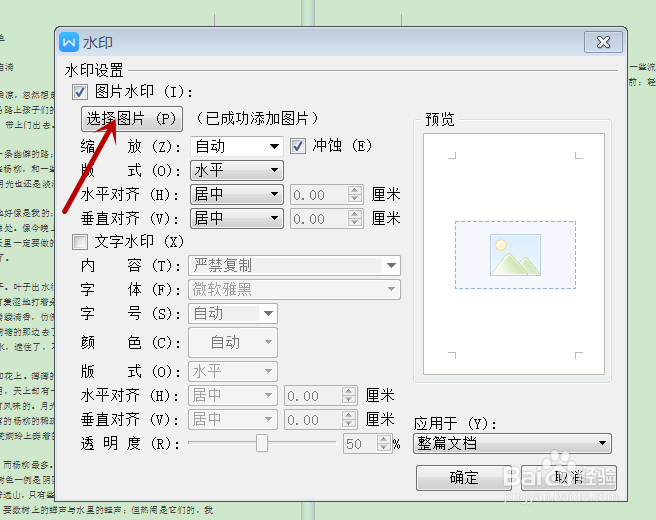Viewport: 656px width, 520px height.
Task: Open the 字号 dropdown
Action: (233, 313)
